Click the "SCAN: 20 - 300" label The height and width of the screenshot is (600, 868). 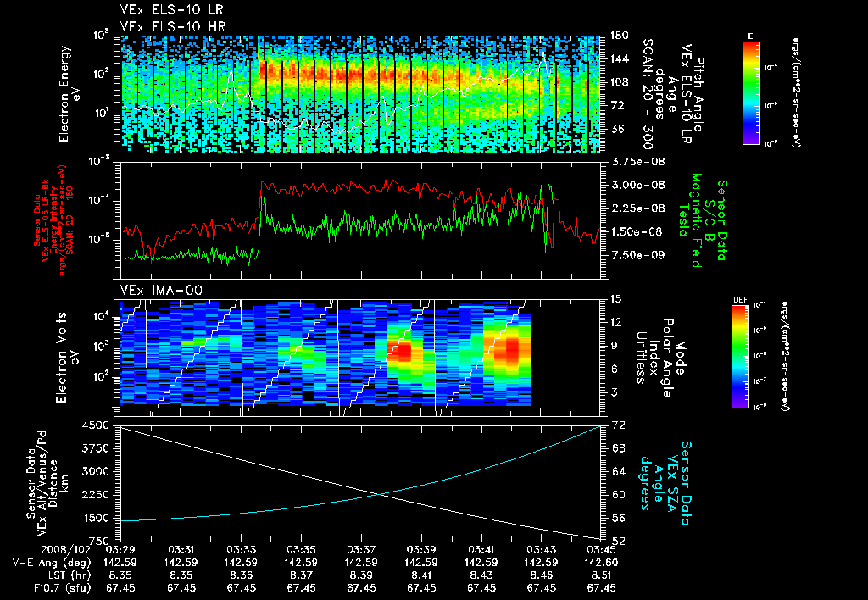pyautogui.click(x=647, y=94)
